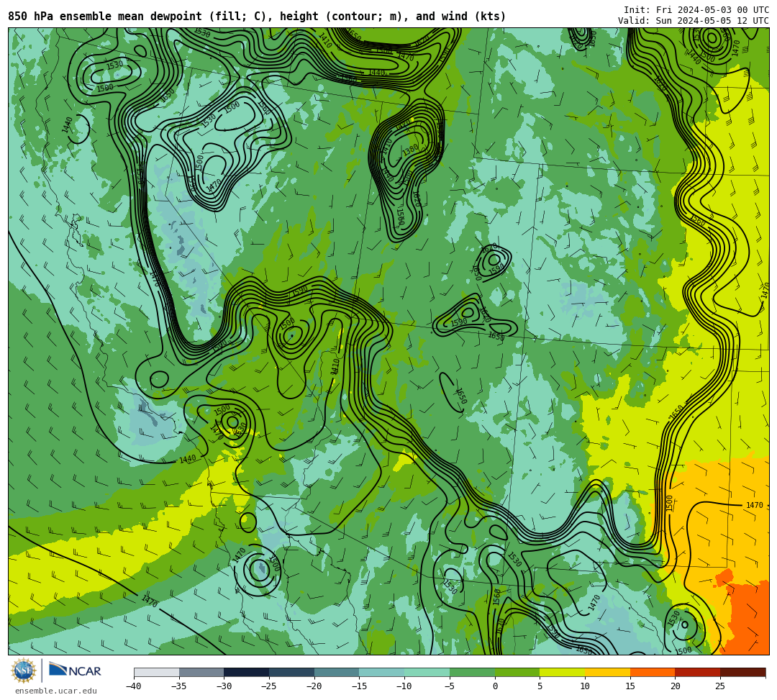Click the orange 15 to 20 swatch
777x700 pixels.
pyautogui.click(x=653, y=672)
